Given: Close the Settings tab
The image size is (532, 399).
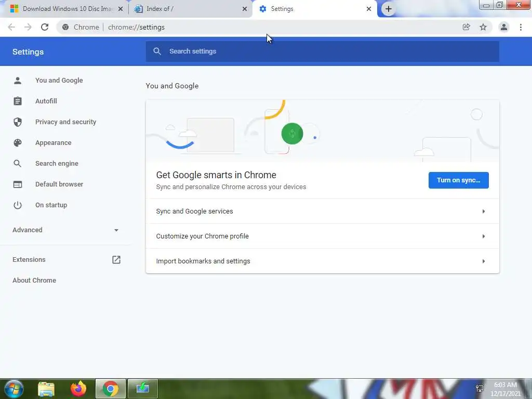Looking at the screenshot, I should click(369, 9).
